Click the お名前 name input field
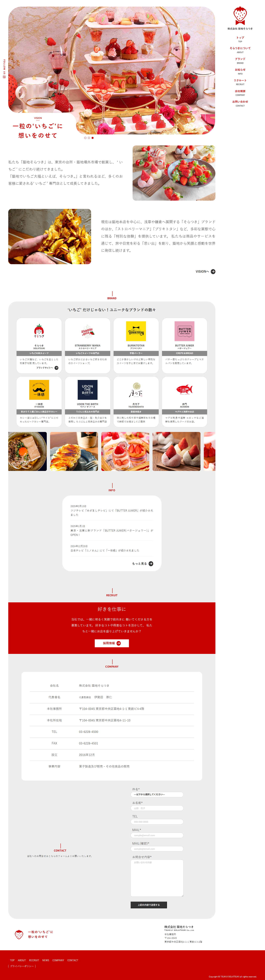 pyautogui.click(x=157, y=808)
